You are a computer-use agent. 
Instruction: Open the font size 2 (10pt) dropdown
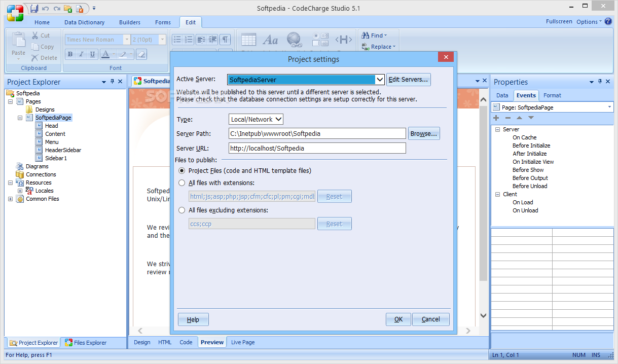[x=162, y=40]
